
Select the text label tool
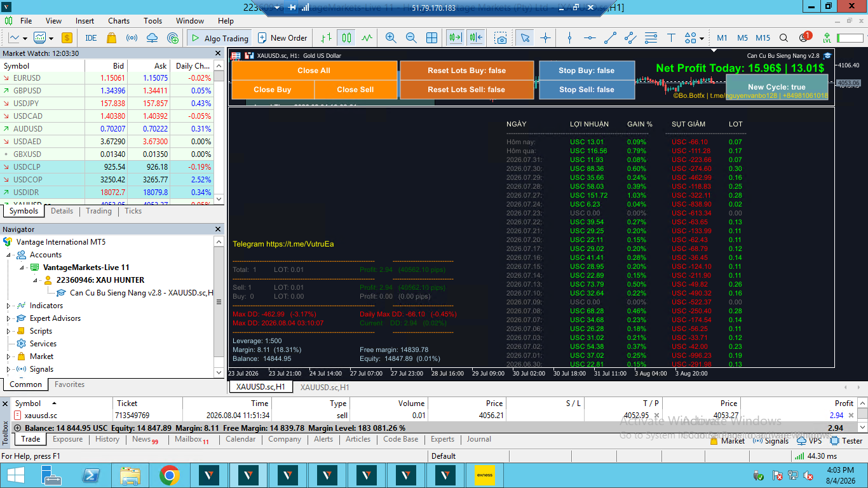pyautogui.click(x=671, y=38)
